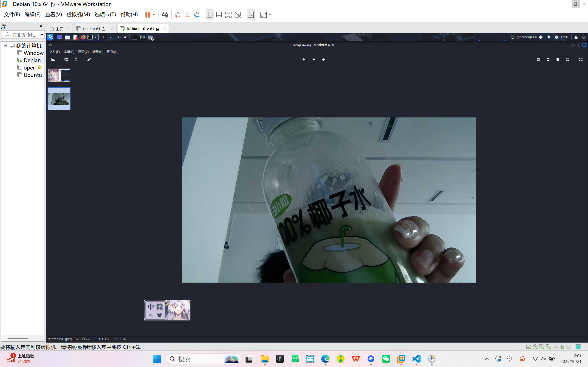Mute the VM panel volume speaker icon
Image resolution: width=588 pixels, height=367 pixels.
541,37
